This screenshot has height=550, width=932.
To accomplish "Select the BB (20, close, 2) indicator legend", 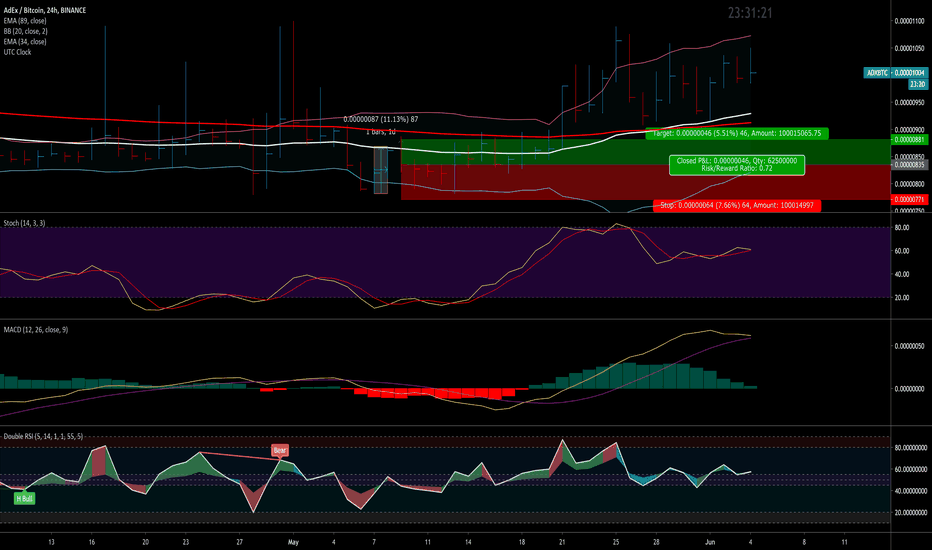I will click(x=26, y=31).
